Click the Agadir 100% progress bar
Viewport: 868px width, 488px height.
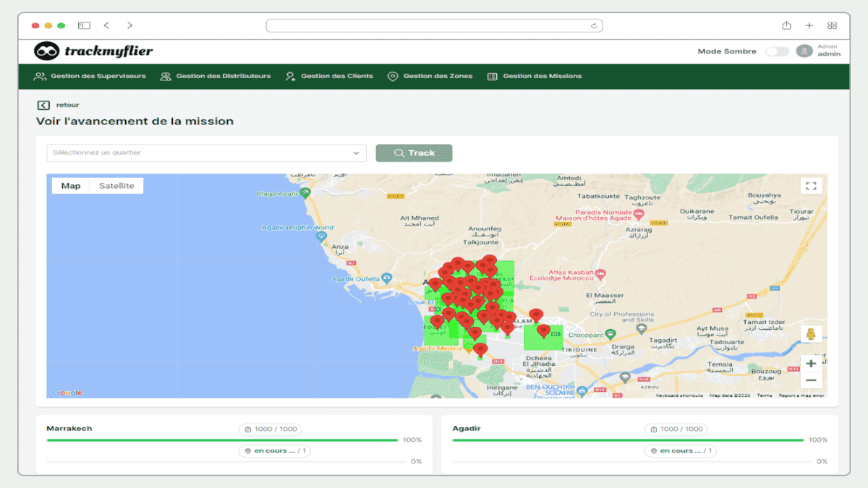point(628,440)
